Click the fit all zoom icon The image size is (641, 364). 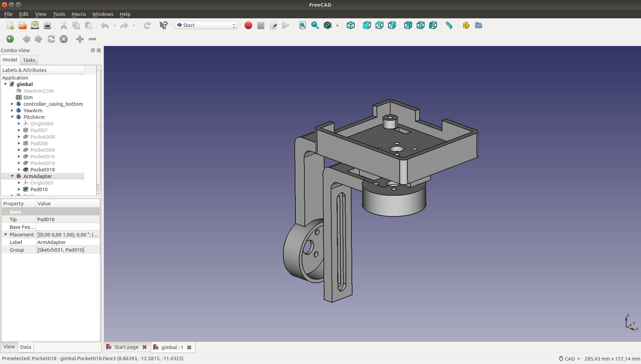pos(302,25)
